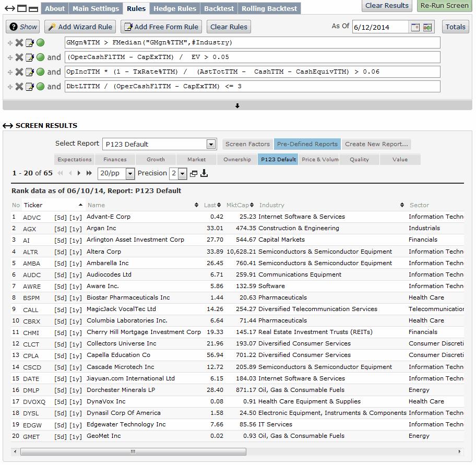This screenshot has height=465, width=476.
Task: Jump to last results page
Action: click(x=89, y=173)
